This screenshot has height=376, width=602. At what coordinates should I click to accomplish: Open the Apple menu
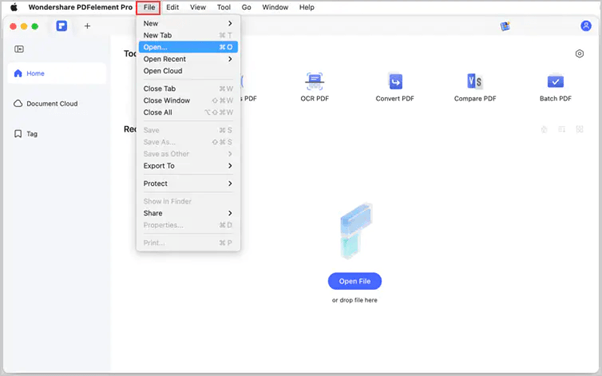click(14, 7)
